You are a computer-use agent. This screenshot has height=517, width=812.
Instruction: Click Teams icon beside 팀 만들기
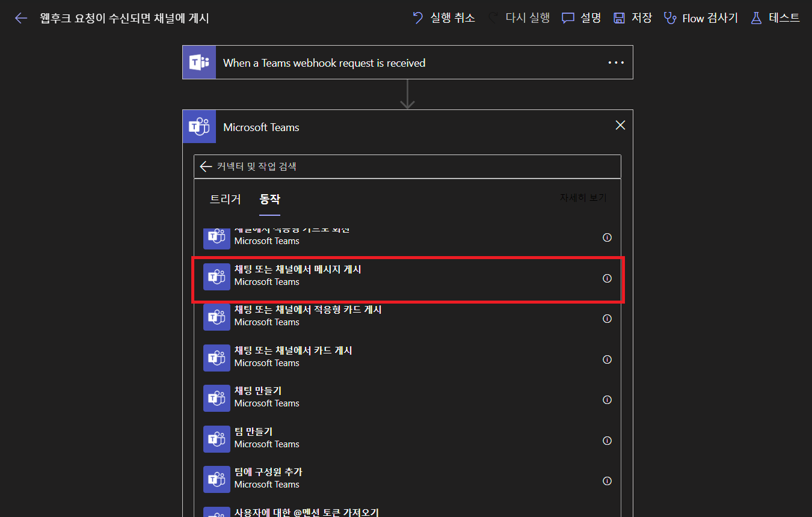217,439
